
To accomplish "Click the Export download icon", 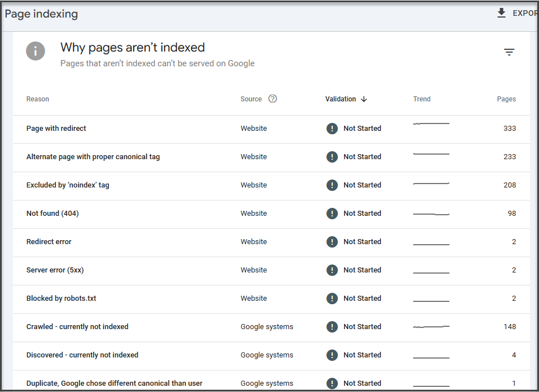I will click(502, 13).
